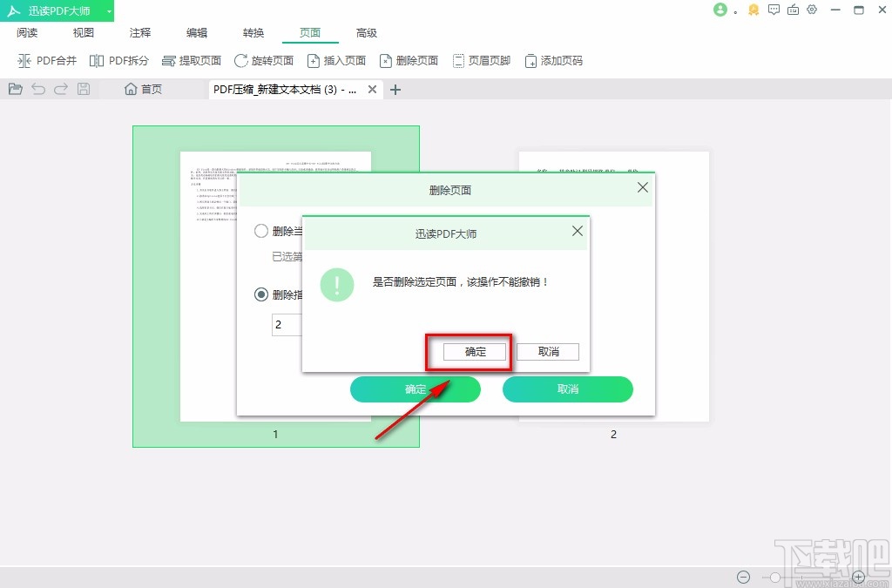Select the PDF合并 tool
Screen dimensions: 892x588
pos(48,60)
